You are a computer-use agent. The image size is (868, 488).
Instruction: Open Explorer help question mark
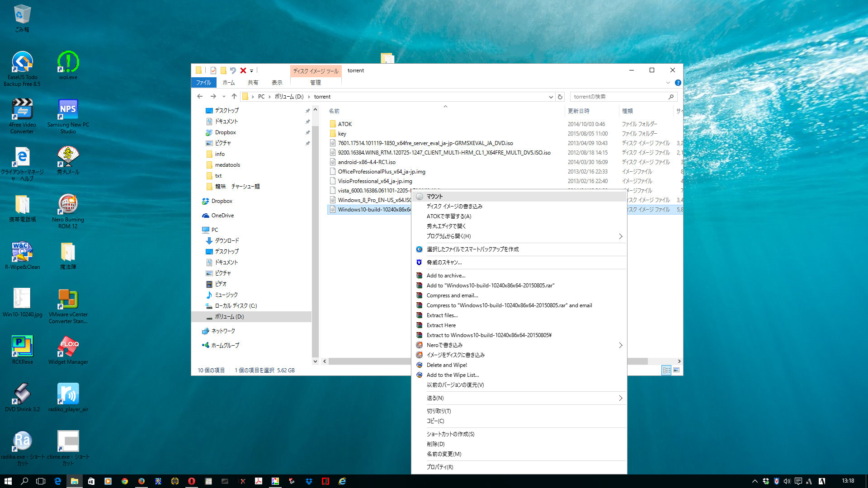(x=678, y=83)
